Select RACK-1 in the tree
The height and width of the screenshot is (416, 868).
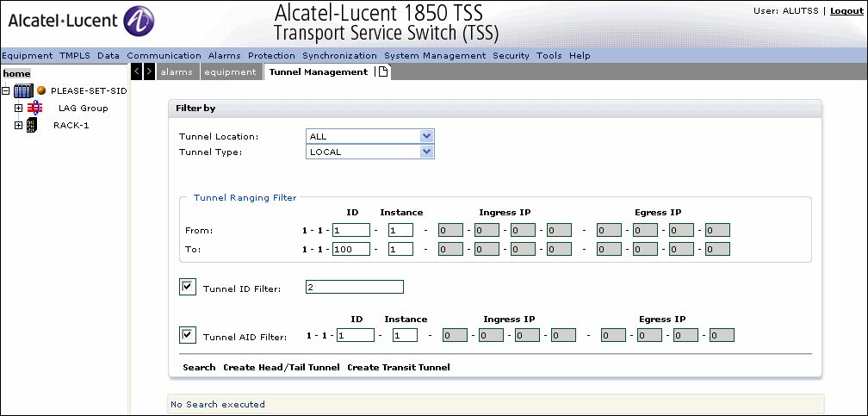[71, 125]
